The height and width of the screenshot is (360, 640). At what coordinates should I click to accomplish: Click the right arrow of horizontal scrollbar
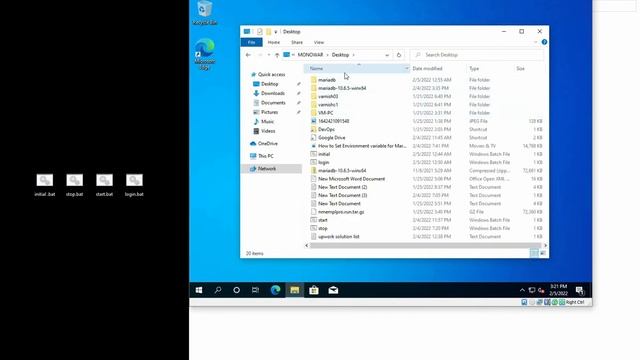(545, 245)
